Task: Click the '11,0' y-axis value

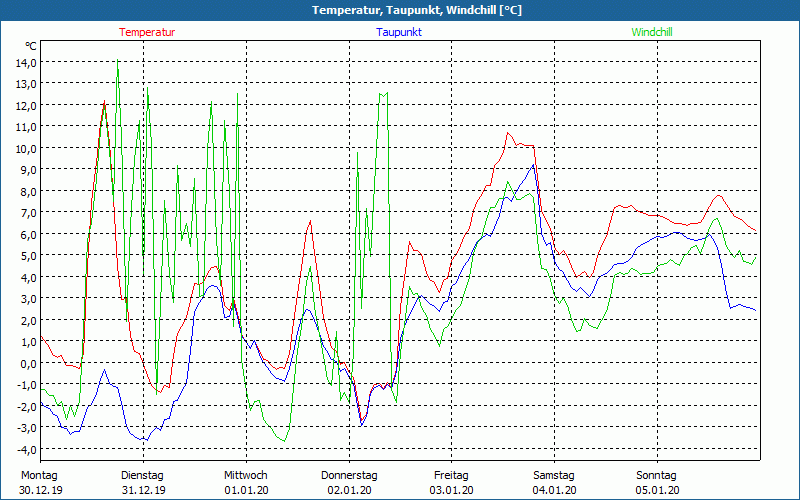Action: (26, 127)
